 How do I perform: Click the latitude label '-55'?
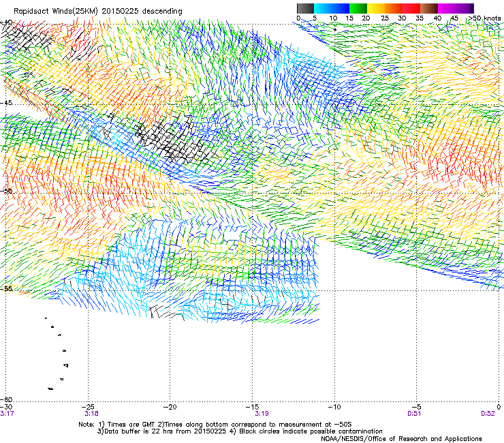[6, 288]
